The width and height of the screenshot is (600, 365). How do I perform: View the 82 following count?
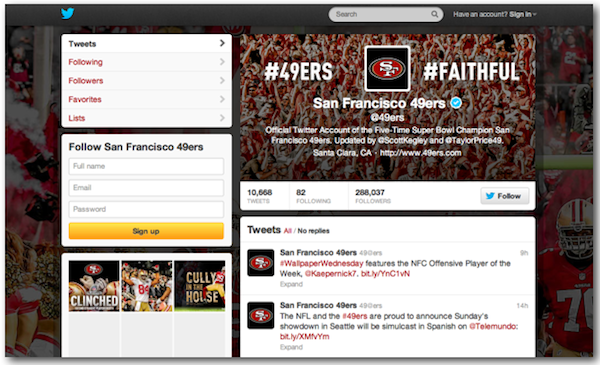click(x=313, y=196)
